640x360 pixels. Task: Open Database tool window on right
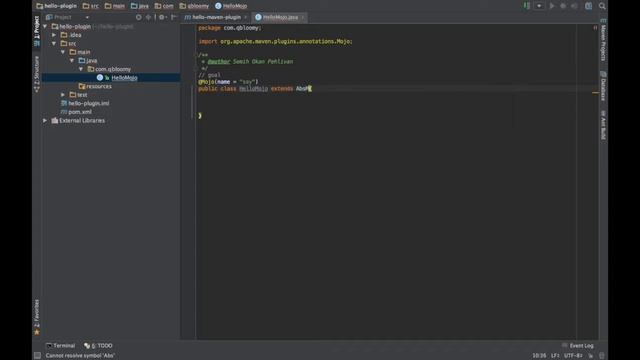point(603,86)
